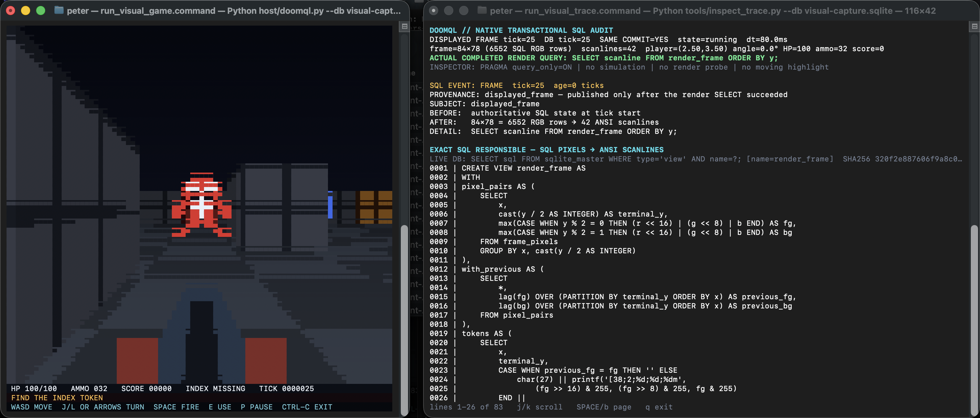This screenshot has width=980, height=418.
Task: Click the 'SQL EVENT: FRAME tick=25' line
Action: coord(517,85)
